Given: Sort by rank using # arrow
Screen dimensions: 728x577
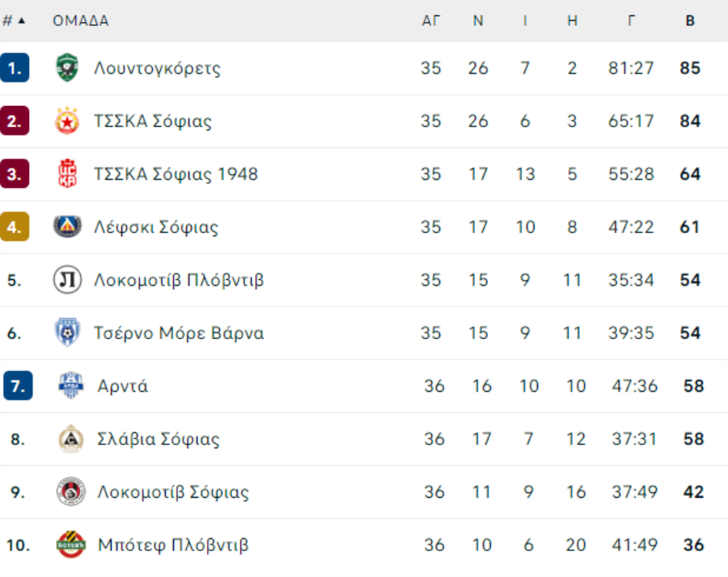Looking at the screenshot, I should (x=14, y=20).
